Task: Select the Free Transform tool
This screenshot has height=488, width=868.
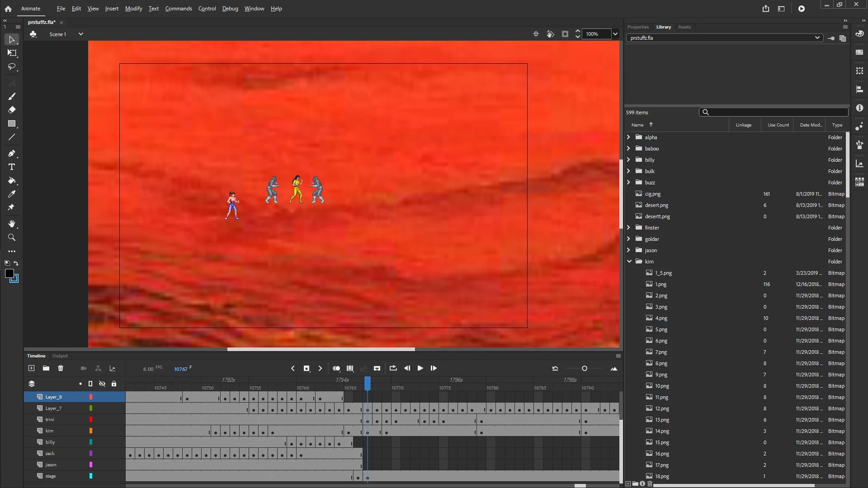Action: (12, 53)
